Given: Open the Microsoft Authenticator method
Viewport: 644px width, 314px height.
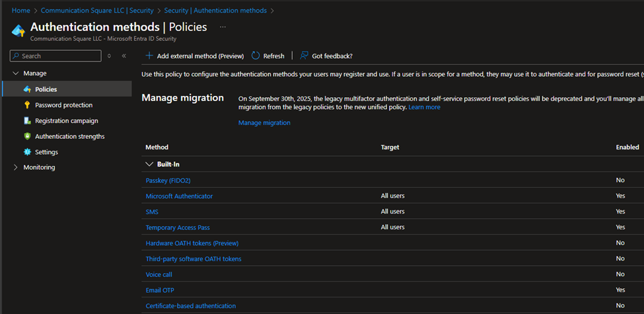Looking at the screenshot, I should [x=179, y=196].
